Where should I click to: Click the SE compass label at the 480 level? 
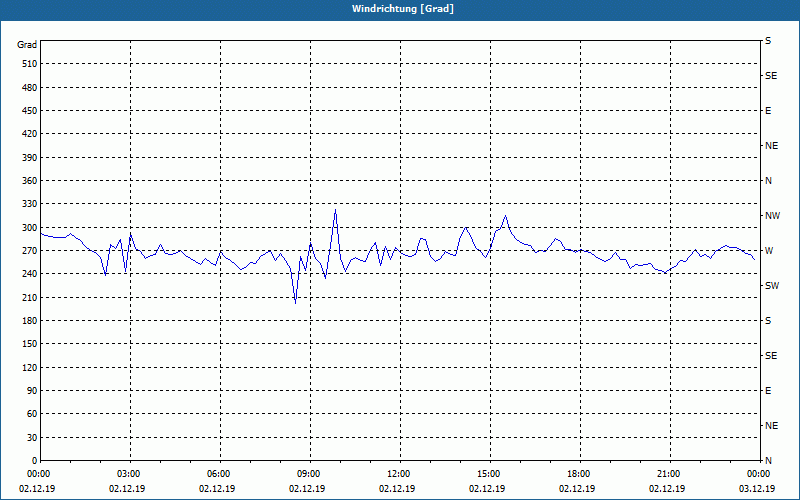(771, 76)
